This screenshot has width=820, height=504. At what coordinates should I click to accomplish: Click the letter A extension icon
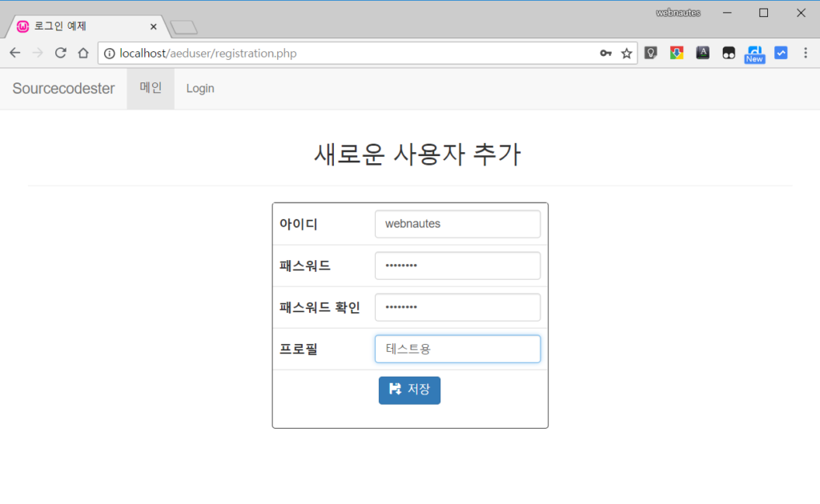[702, 53]
